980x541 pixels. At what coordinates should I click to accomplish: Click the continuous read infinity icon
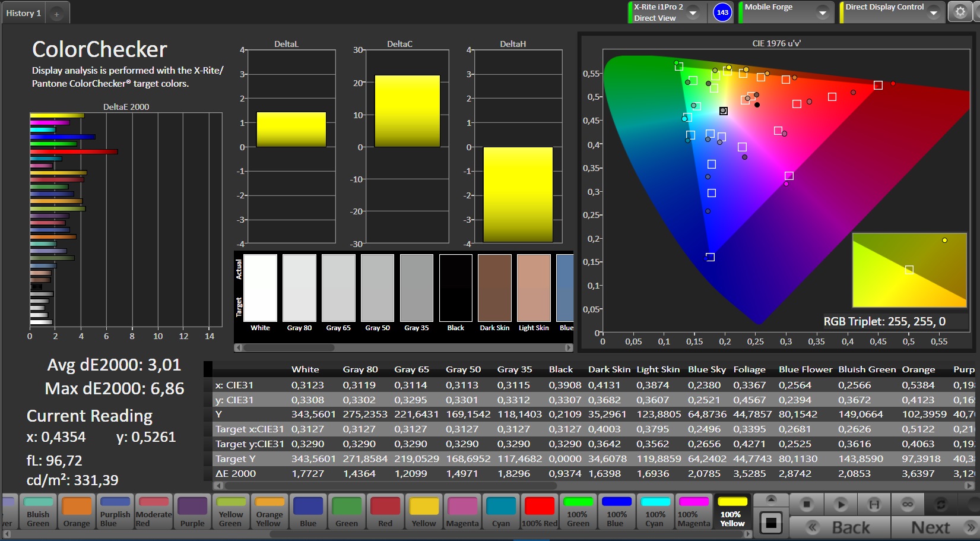pyautogui.click(x=908, y=504)
